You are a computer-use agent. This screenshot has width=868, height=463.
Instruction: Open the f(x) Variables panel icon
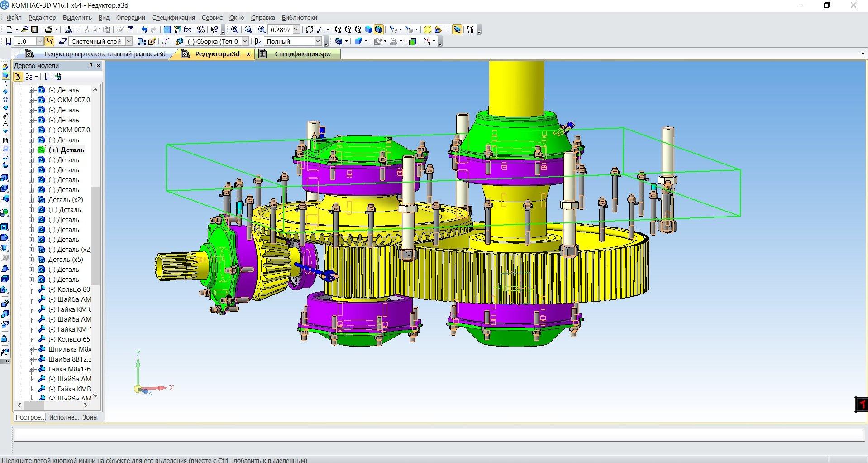(187, 29)
